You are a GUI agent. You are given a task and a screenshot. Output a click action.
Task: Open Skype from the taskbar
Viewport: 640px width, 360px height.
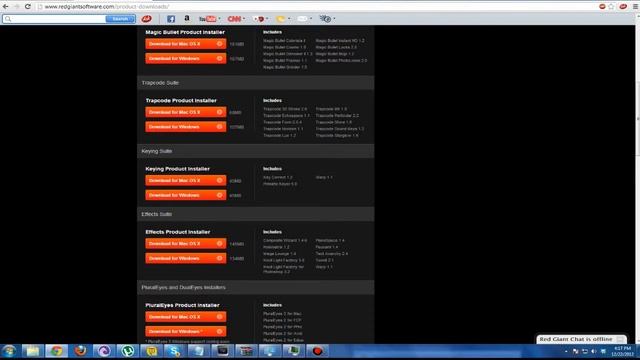(x=175, y=351)
